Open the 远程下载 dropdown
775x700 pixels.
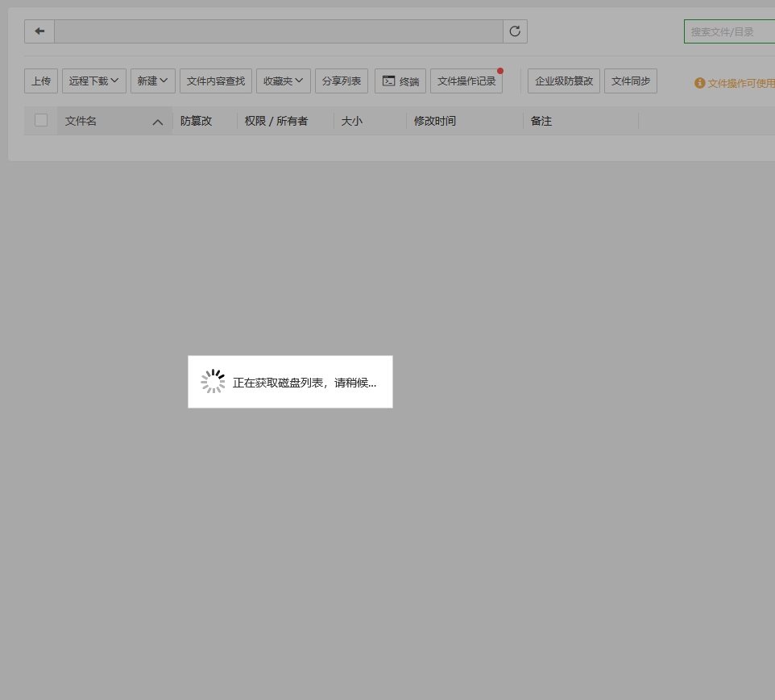94,81
